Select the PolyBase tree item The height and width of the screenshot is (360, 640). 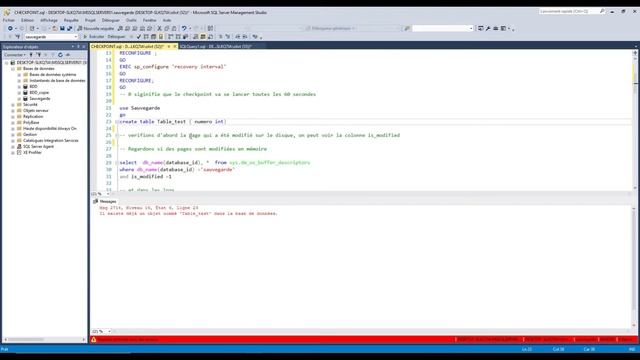point(31,122)
